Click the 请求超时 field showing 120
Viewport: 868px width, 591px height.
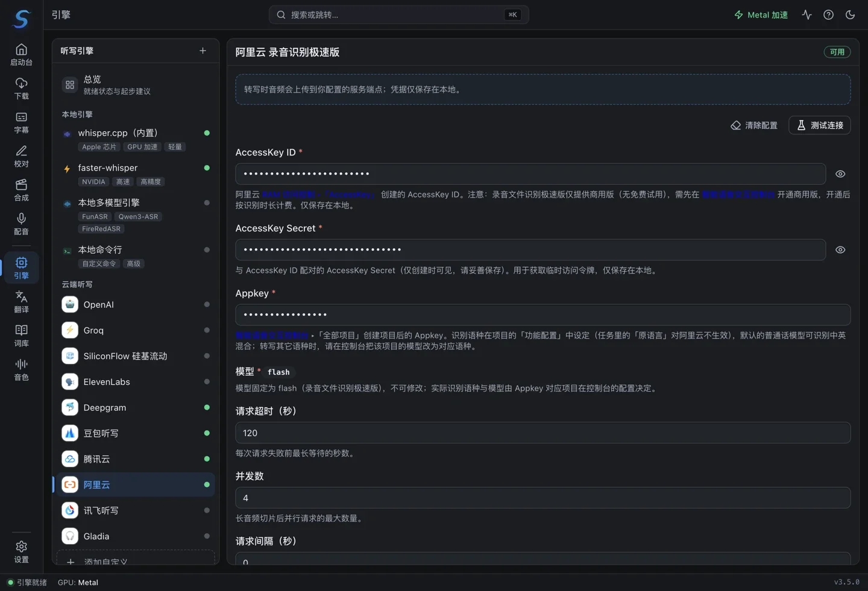click(x=542, y=433)
